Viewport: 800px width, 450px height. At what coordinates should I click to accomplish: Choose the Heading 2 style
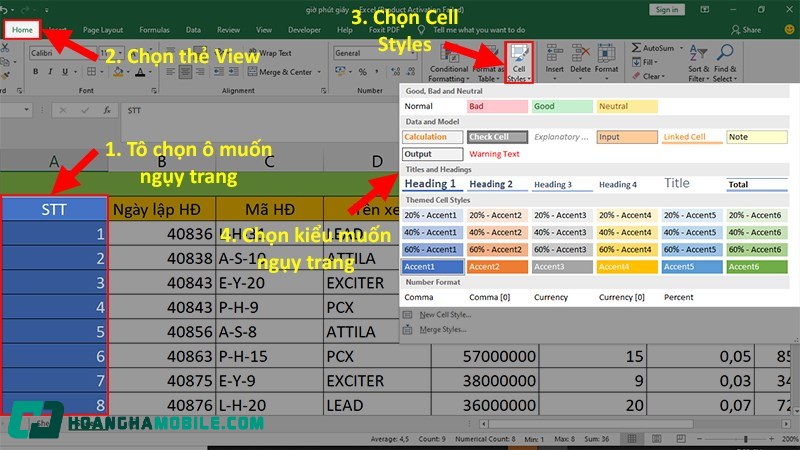coord(497,184)
